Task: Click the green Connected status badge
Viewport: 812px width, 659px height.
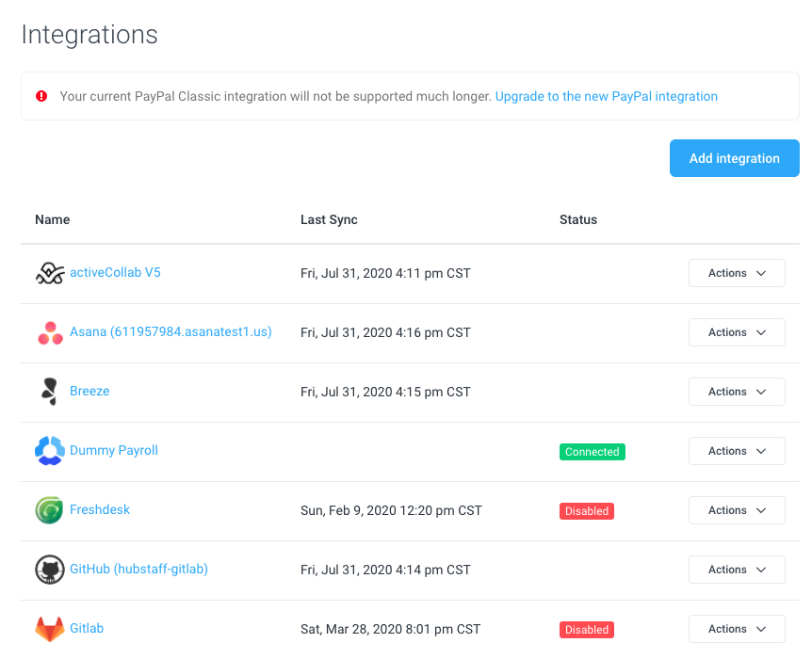Action: click(592, 452)
